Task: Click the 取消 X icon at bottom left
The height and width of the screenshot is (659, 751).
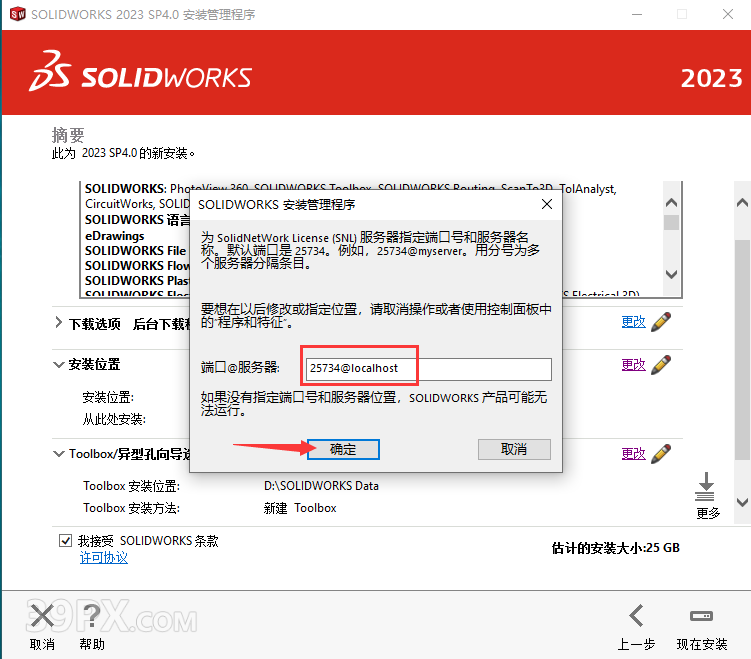Action: tap(41, 616)
